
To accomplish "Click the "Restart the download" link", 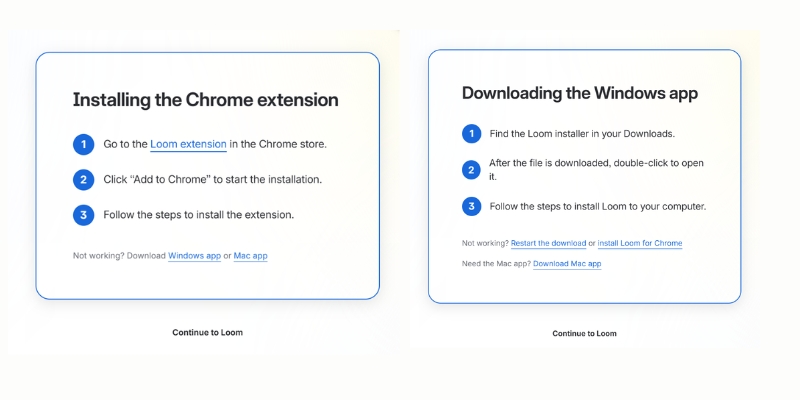I will pyautogui.click(x=548, y=243).
